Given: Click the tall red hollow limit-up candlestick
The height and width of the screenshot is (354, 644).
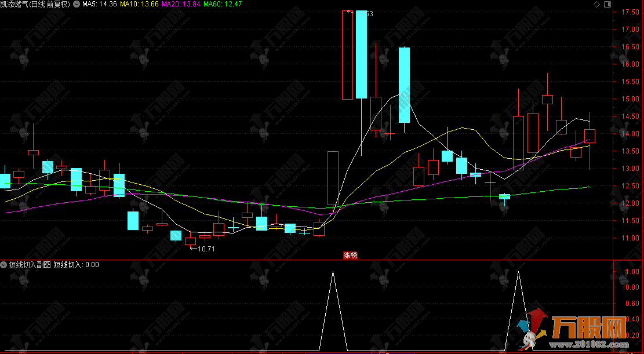Looking at the screenshot, I should pos(347,55).
